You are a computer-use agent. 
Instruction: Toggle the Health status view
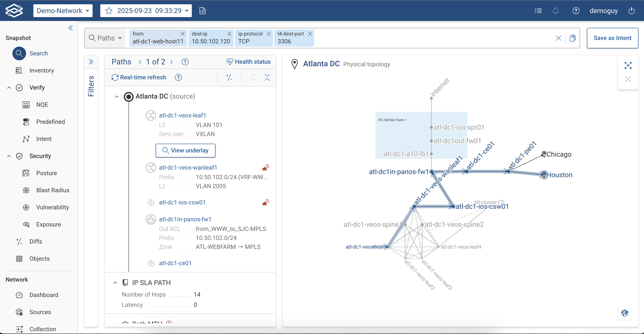248,62
